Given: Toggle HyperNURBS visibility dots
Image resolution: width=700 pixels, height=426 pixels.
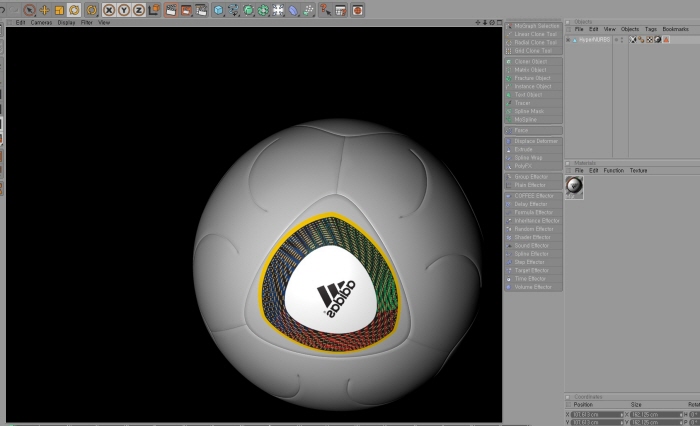Looking at the screenshot, I should point(622,40).
